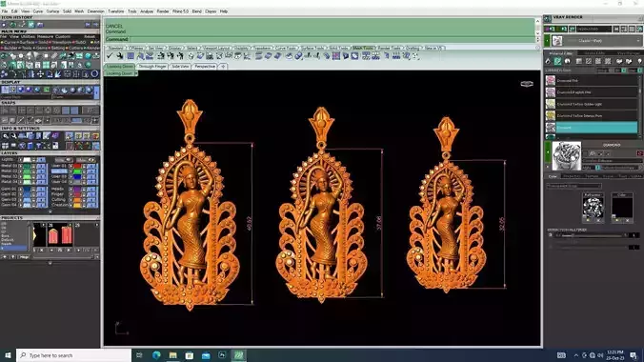
Task: Open the Looking Down viewport title dropdown arrow
Action: (136, 73)
